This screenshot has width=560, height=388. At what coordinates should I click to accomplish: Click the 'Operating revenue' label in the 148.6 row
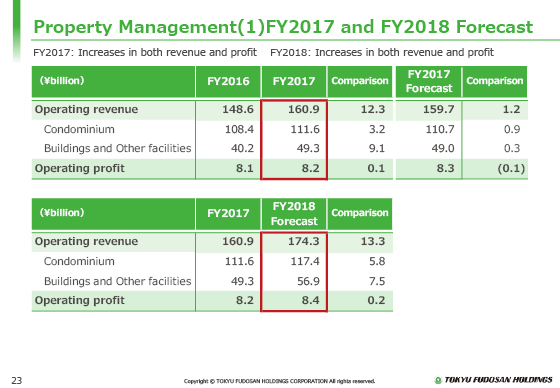click(x=86, y=109)
